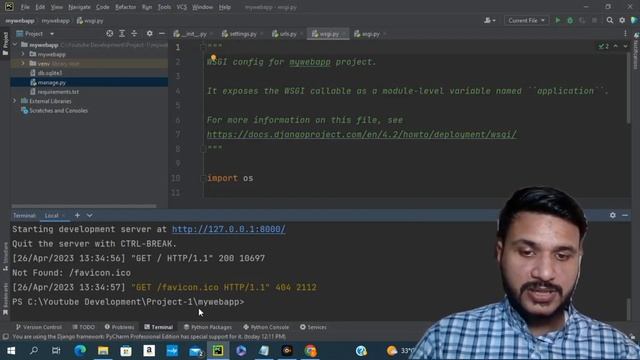Open IDE settings gear in top toolbar
Image resolution: width=640 pixels, height=360 pixels.
pos(622,20)
